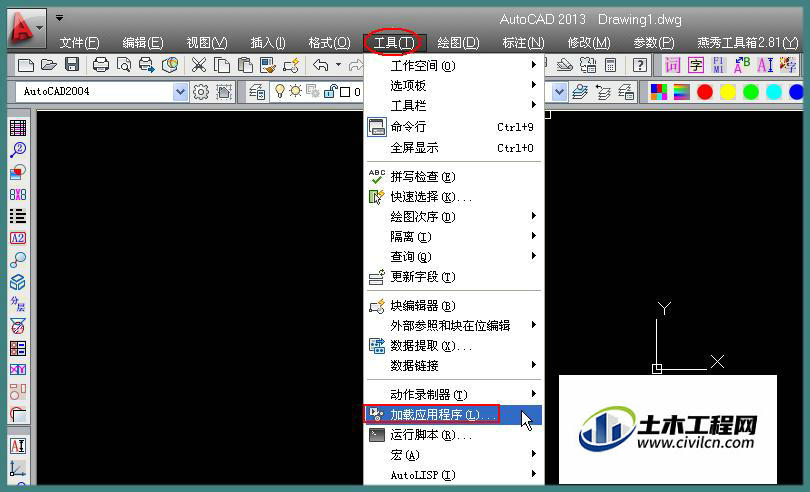
Task: Open the layer list dropdown arrow
Action: (x=558, y=93)
